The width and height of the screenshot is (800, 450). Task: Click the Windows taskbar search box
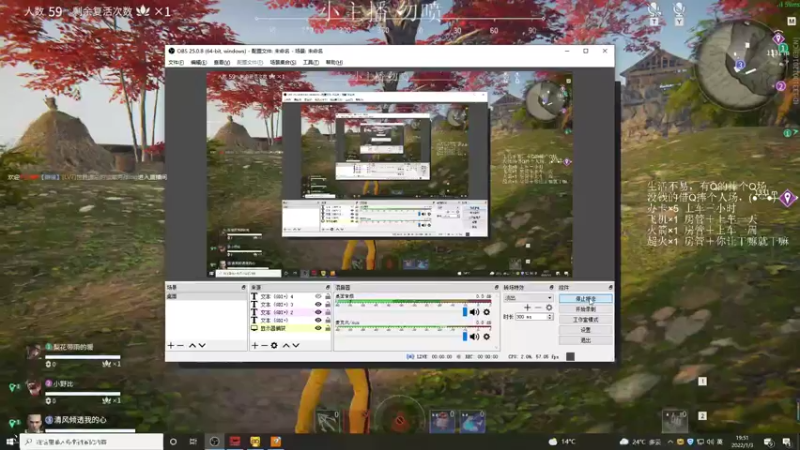click(92, 441)
